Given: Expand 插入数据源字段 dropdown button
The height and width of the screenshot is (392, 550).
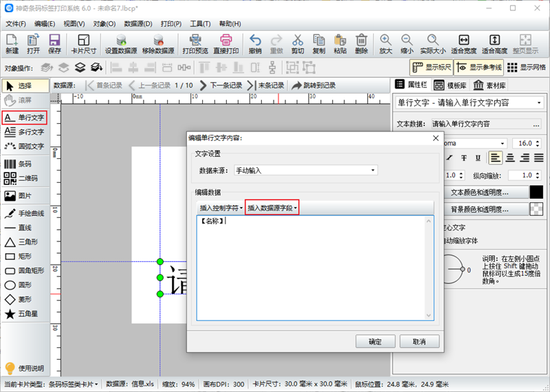Looking at the screenshot, I should click(x=272, y=208).
